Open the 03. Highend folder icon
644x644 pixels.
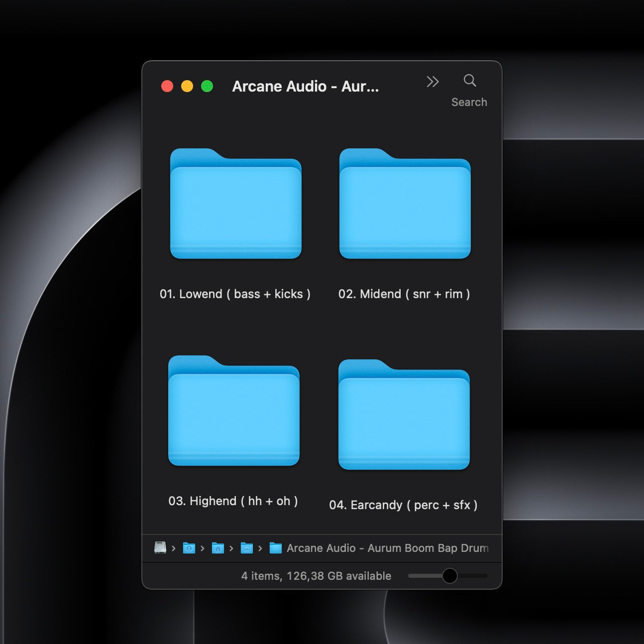click(234, 411)
